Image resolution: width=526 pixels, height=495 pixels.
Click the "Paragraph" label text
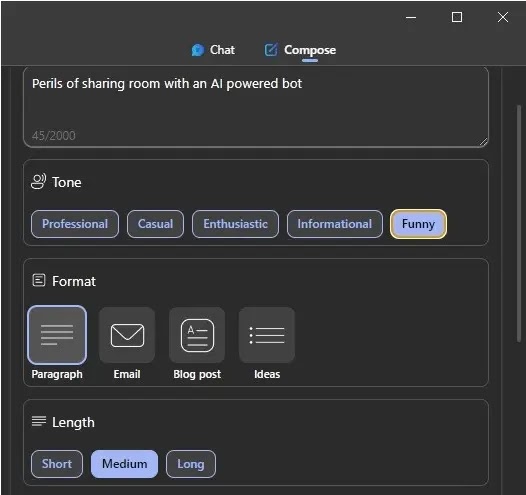coord(57,374)
